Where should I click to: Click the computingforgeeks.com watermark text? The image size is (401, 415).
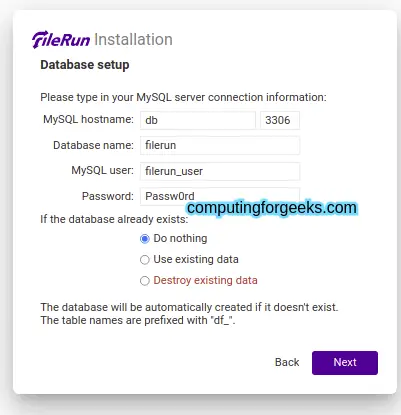(x=272, y=208)
